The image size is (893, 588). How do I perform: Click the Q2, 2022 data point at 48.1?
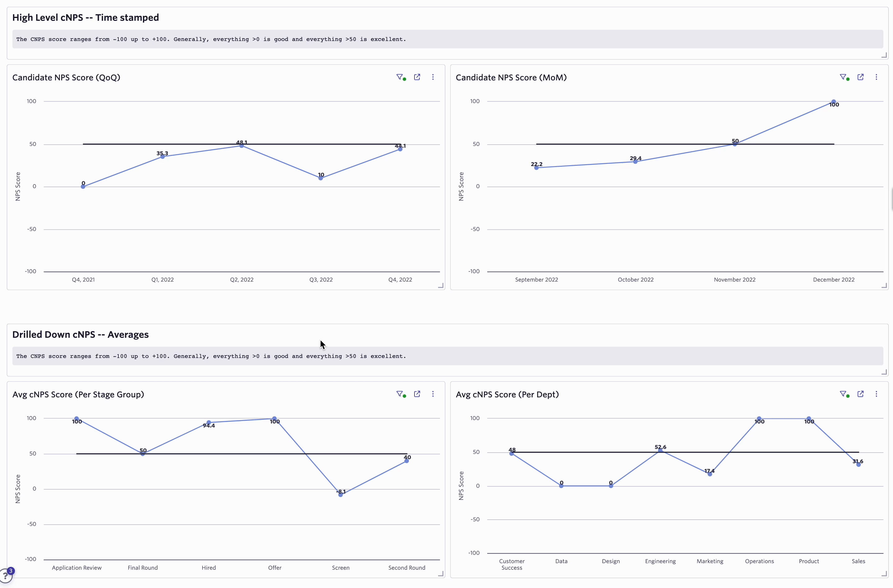(x=242, y=146)
